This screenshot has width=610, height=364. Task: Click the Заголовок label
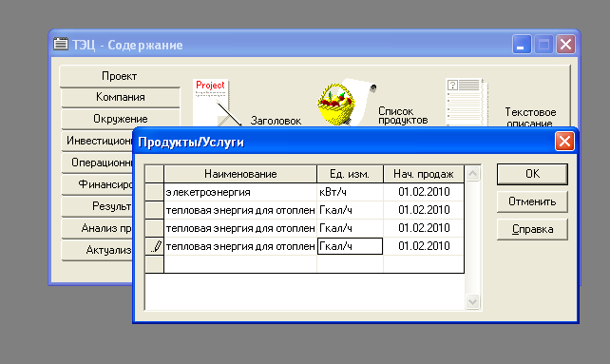276,121
